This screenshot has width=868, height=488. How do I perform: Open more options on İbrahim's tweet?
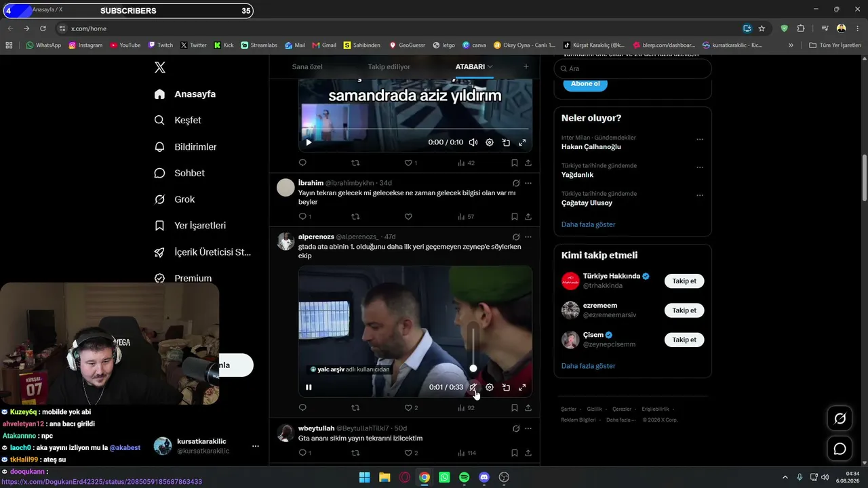click(x=528, y=183)
